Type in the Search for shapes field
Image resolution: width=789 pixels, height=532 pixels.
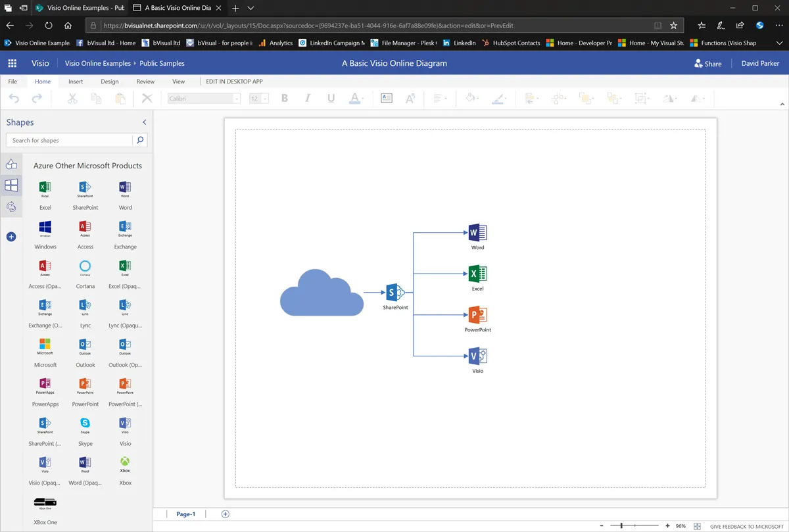point(66,140)
